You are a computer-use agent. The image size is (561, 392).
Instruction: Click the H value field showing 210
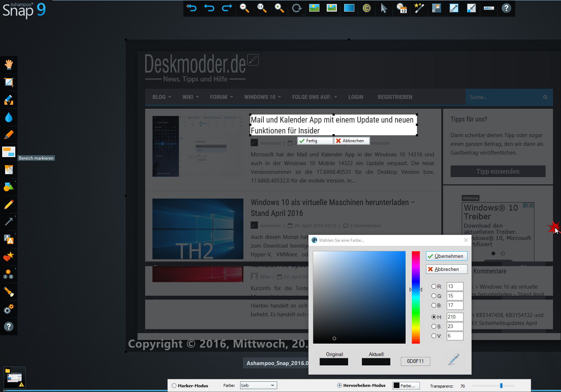click(455, 317)
